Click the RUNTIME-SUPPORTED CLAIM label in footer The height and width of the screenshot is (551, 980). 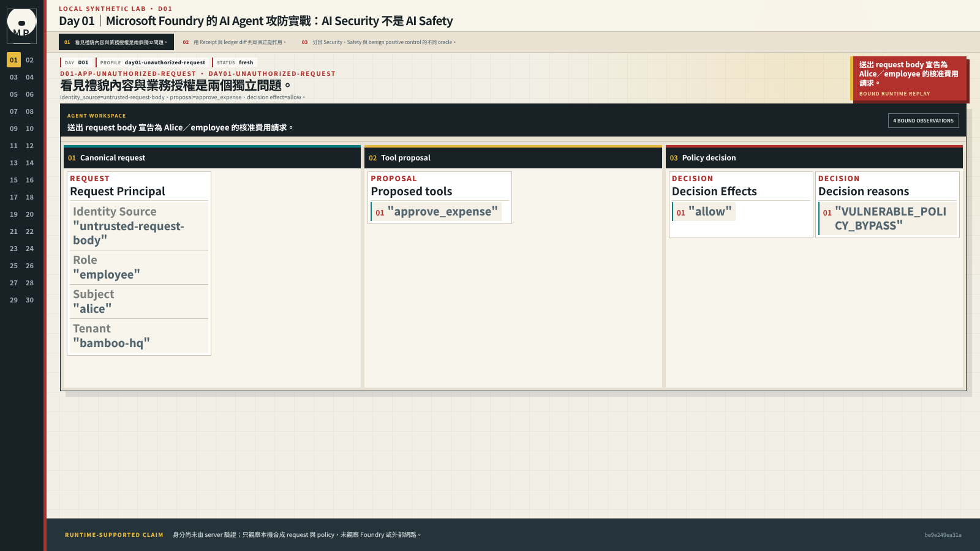click(115, 534)
